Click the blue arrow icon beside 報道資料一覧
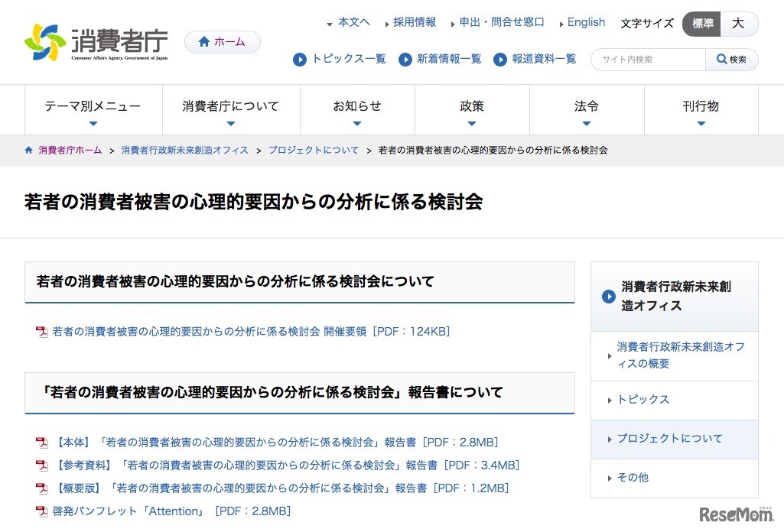 coord(500,59)
